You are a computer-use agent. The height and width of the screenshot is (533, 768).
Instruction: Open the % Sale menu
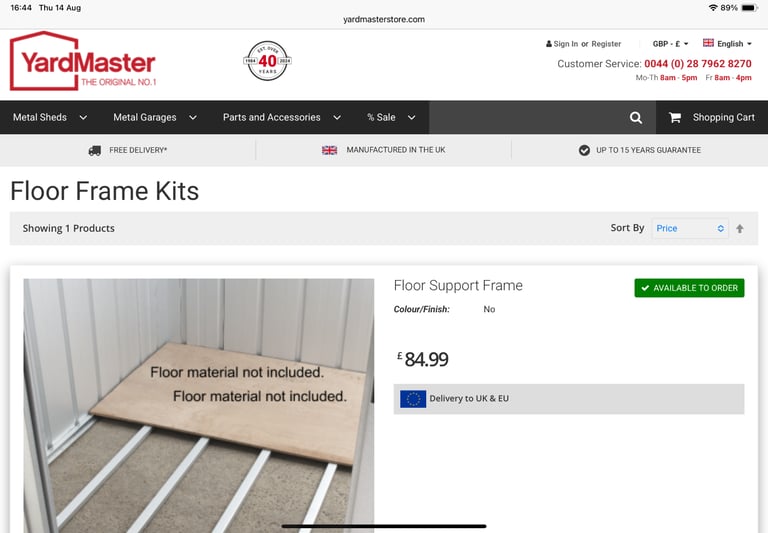click(391, 118)
